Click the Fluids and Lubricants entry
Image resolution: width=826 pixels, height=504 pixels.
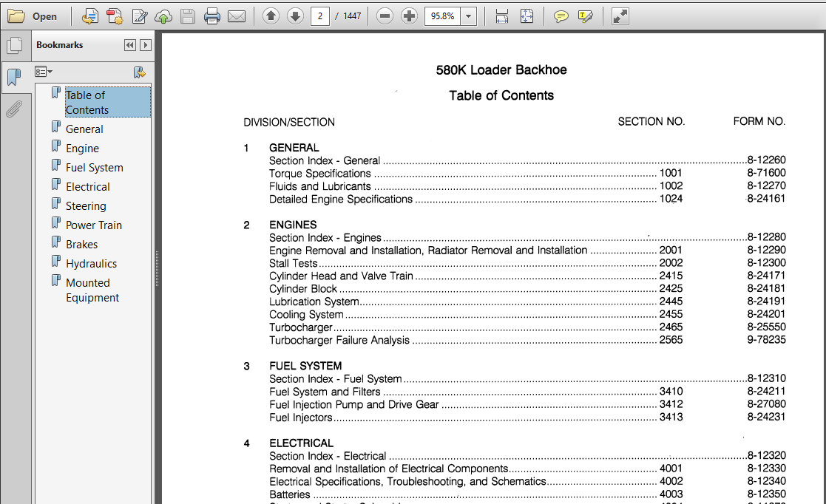coord(319,186)
